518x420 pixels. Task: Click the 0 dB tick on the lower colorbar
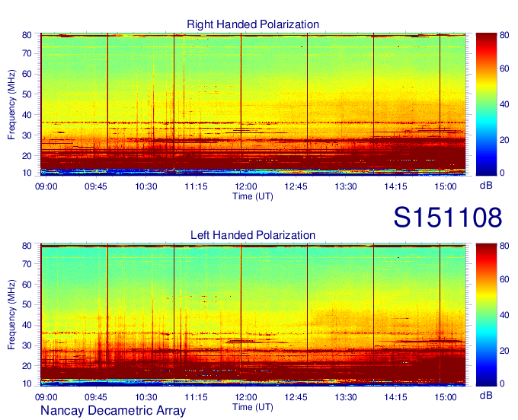click(x=502, y=383)
